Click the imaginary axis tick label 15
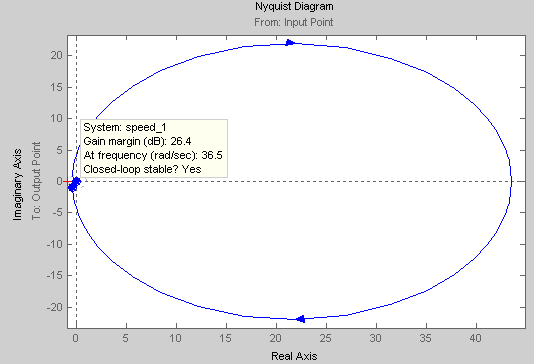The width and height of the screenshot is (534, 364). click(57, 87)
